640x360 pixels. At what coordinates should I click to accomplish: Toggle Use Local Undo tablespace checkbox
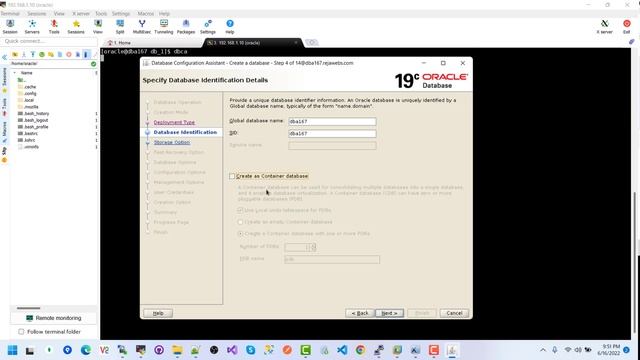click(x=240, y=210)
